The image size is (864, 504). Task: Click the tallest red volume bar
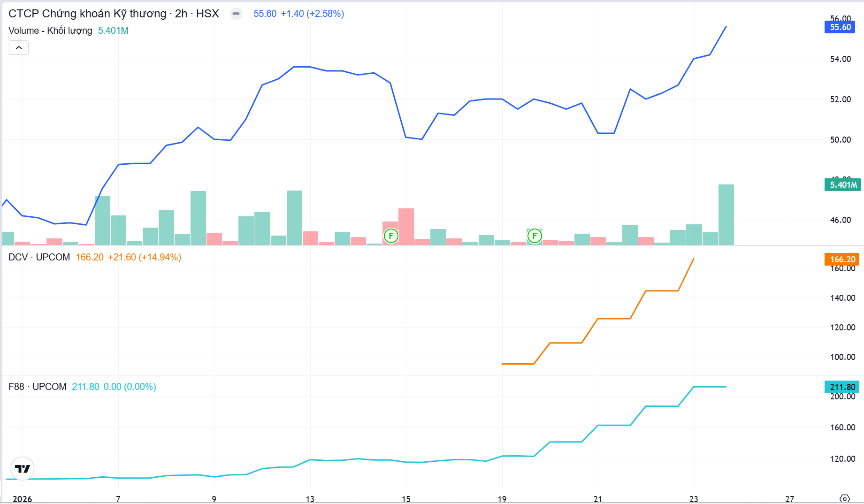pyautogui.click(x=406, y=227)
